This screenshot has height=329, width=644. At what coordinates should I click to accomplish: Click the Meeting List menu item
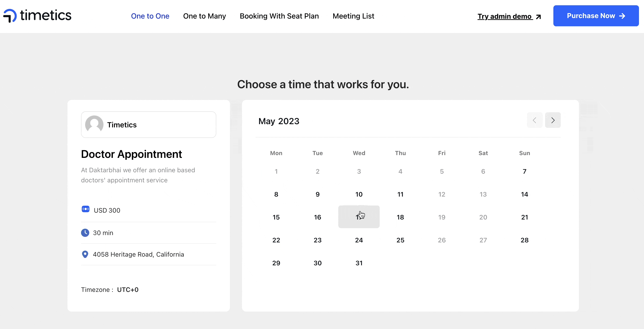coord(354,16)
